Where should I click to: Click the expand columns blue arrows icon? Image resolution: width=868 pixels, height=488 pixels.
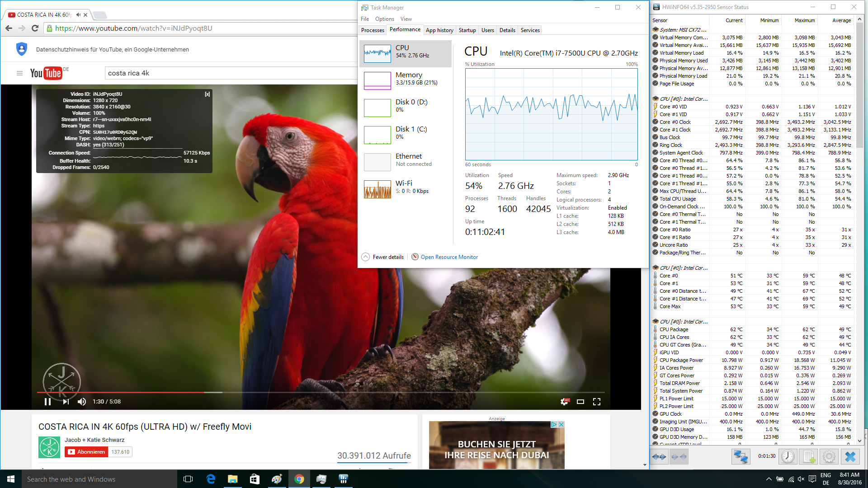659,457
